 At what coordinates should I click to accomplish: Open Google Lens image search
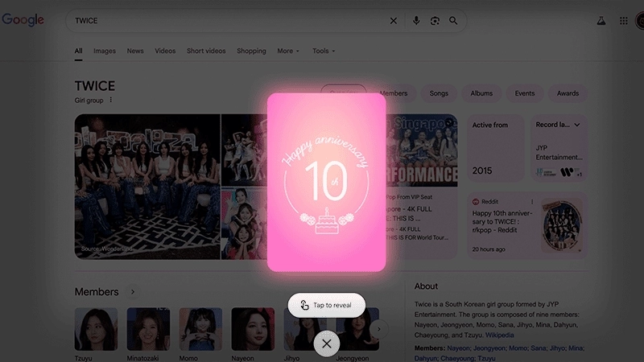tap(435, 21)
